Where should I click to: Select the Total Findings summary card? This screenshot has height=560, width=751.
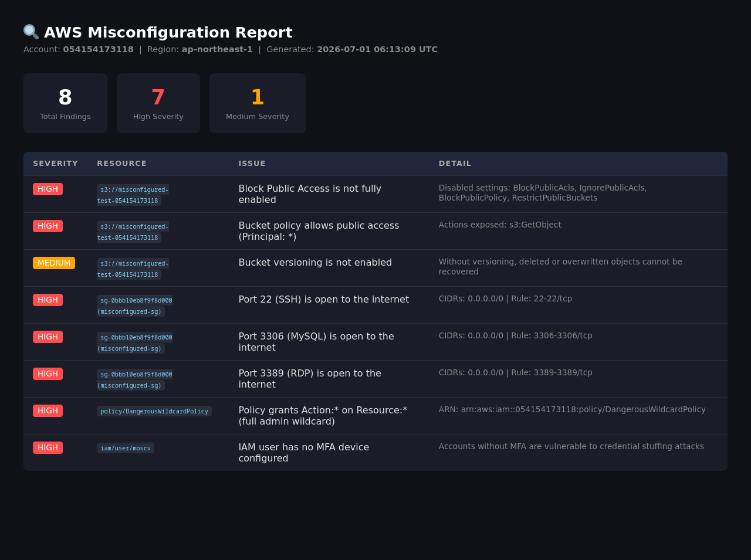(65, 103)
